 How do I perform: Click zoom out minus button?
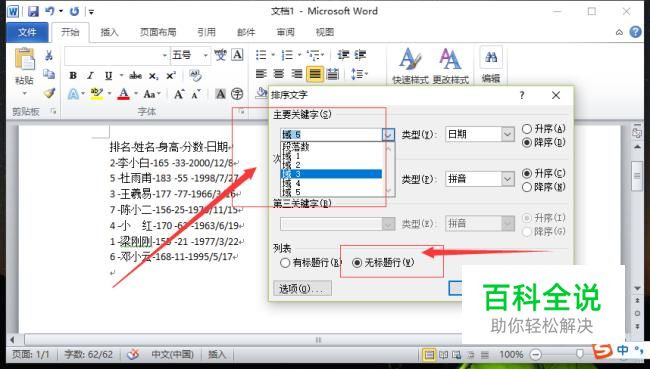(536, 354)
